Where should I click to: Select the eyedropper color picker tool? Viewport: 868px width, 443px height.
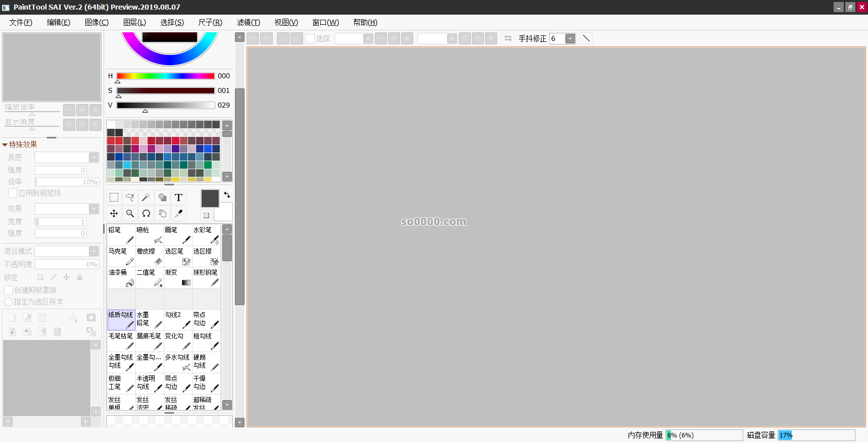tap(178, 214)
